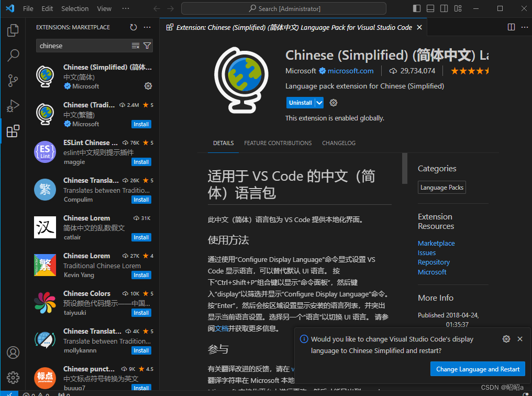Open manage gear for Chinese (Simplified) list item
Screen dimensions: 532x396
(148, 86)
